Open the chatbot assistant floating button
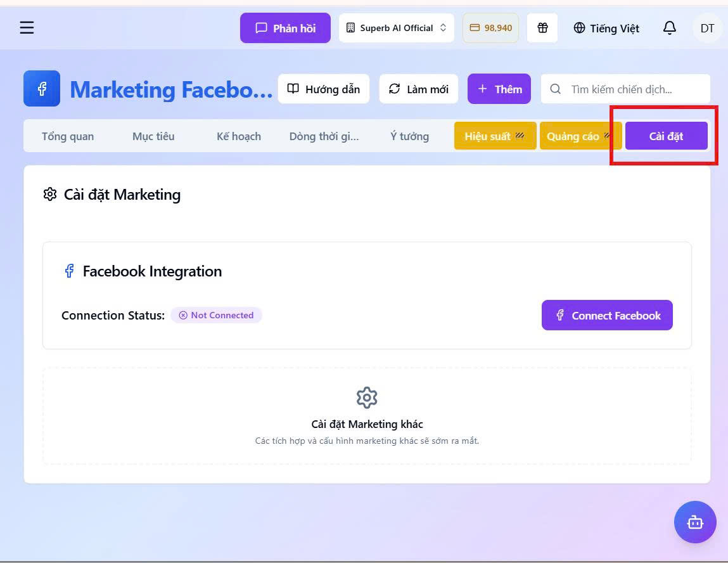This screenshot has height=563, width=728. (x=695, y=522)
